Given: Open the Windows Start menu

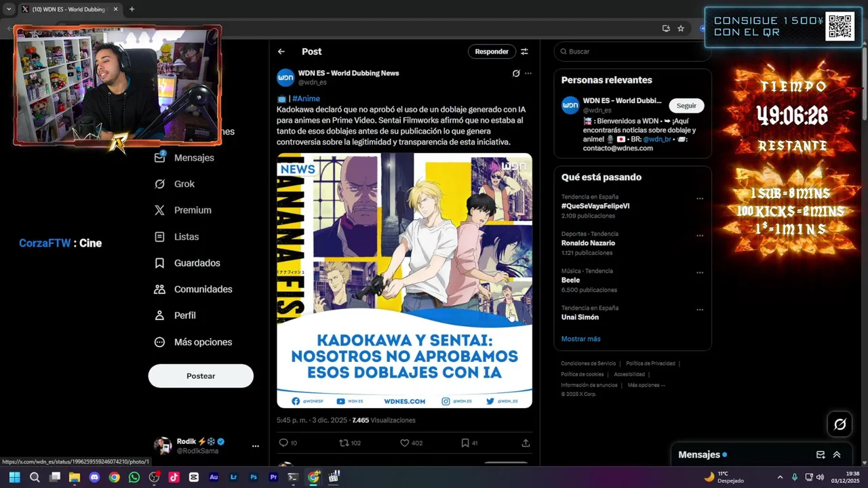Looking at the screenshot, I should [x=14, y=477].
